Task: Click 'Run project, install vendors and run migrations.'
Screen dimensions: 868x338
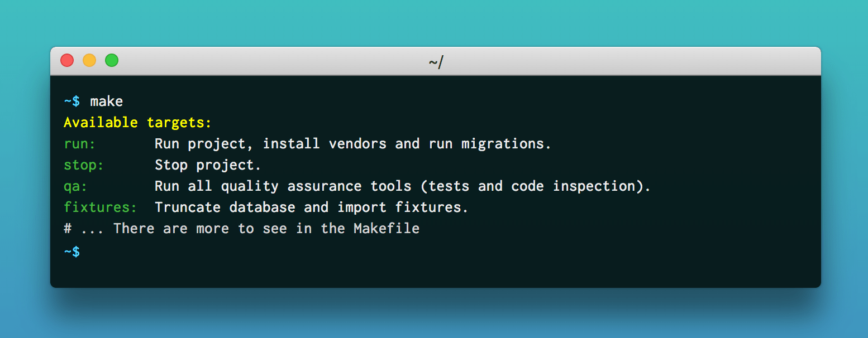Action: [353, 144]
